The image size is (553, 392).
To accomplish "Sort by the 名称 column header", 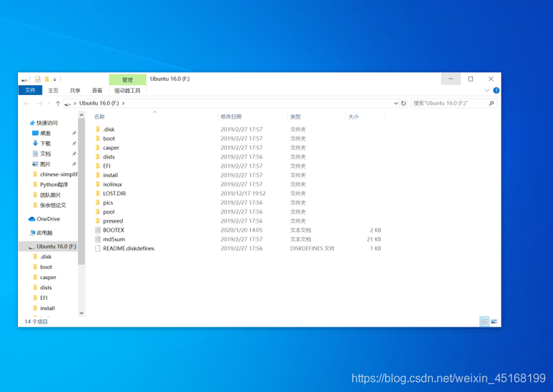I will click(x=100, y=116).
